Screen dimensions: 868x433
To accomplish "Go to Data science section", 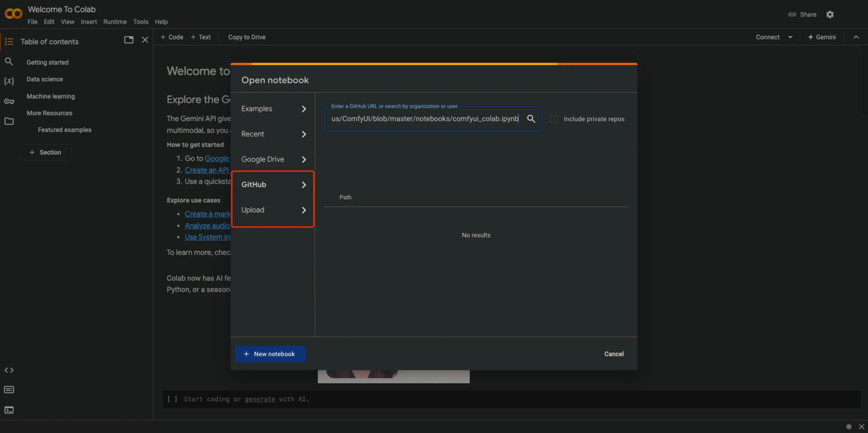I will click(45, 79).
